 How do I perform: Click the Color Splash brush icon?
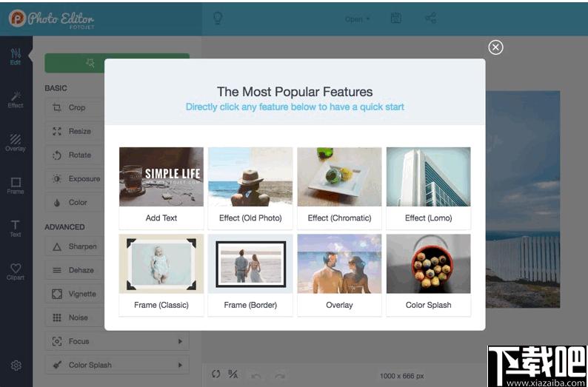(x=57, y=365)
